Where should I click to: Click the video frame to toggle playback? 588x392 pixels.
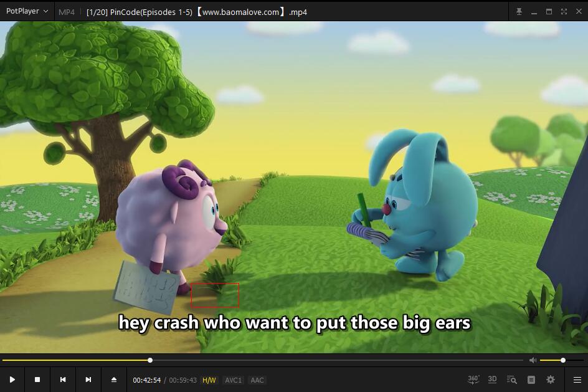tap(294, 187)
